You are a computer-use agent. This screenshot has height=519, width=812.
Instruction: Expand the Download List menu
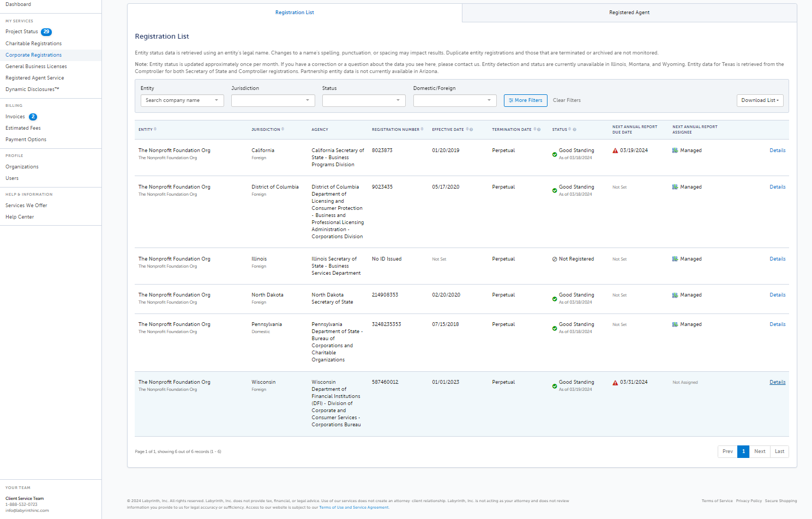pos(760,100)
